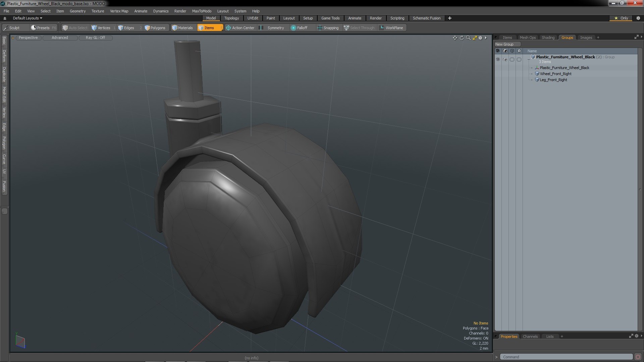Open viewport settings gear icon
Viewport: 644px width, 362px height.
(x=480, y=38)
